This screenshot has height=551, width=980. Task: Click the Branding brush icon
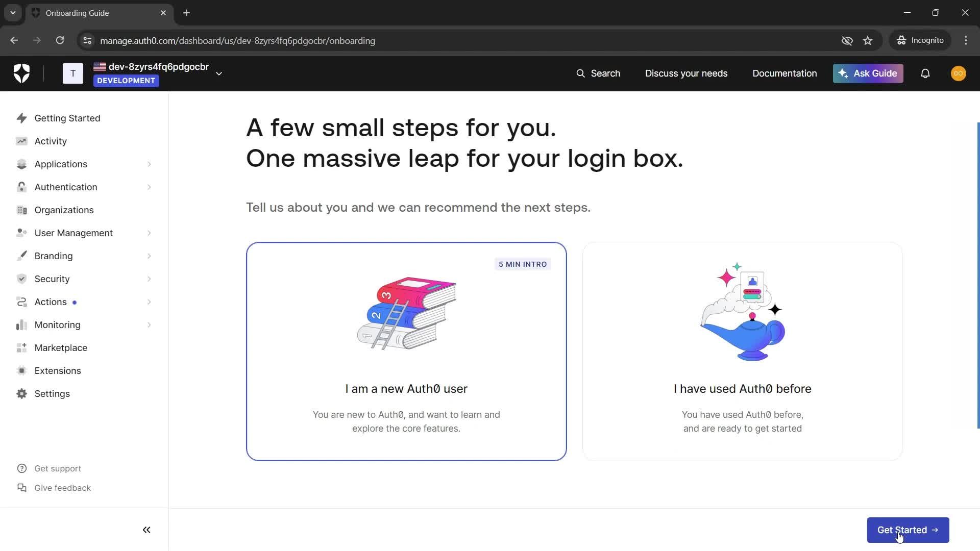click(21, 256)
